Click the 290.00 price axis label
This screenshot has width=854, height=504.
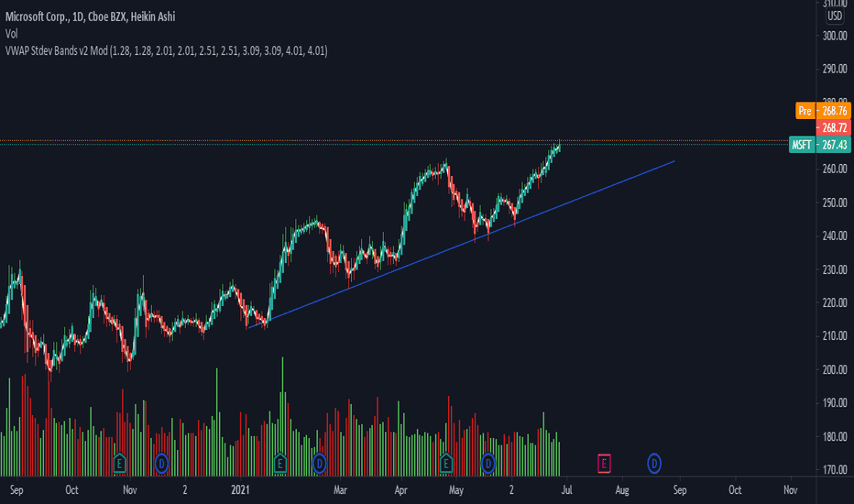pyautogui.click(x=835, y=70)
